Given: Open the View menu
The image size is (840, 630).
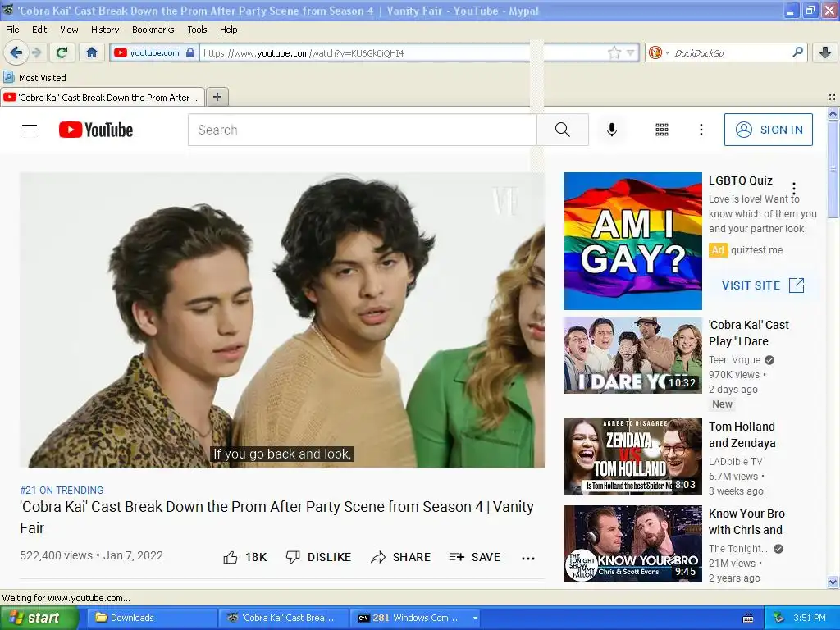Looking at the screenshot, I should pyautogui.click(x=69, y=30).
